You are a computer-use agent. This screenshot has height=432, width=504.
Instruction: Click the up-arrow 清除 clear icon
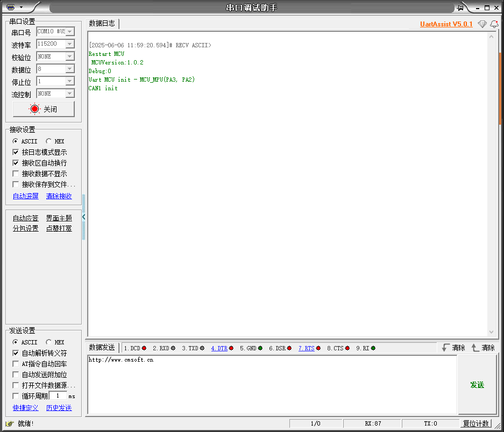[475, 348]
